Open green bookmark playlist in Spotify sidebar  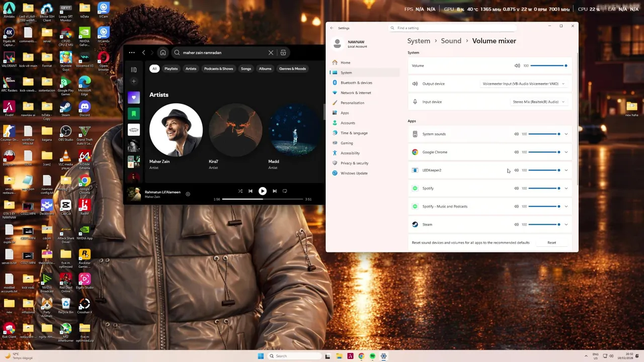(x=134, y=114)
